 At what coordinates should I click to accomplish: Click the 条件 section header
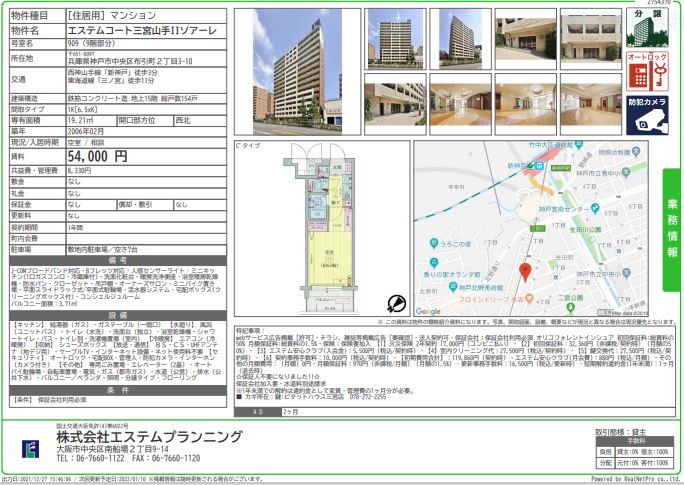pyautogui.click(x=118, y=390)
